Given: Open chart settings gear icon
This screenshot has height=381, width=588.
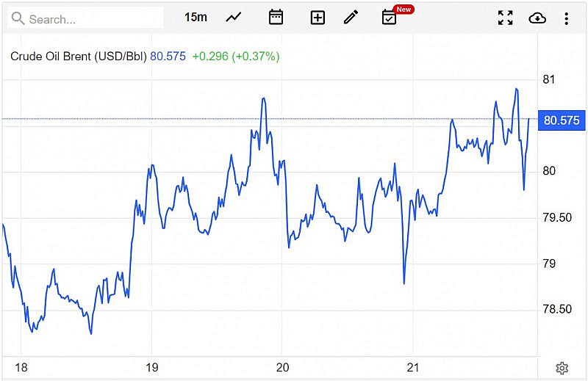Looking at the screenshot, I should pos(562,368).
